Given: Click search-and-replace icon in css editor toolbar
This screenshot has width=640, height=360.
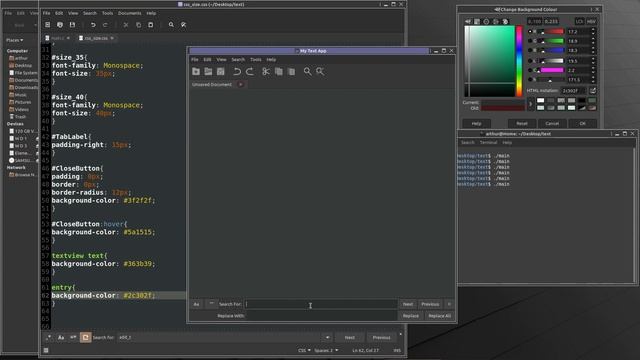Looking at the screenshot, I should [x=184, y=25].
